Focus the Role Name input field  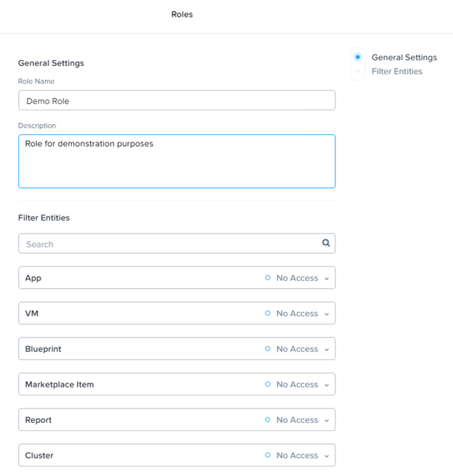[176, 100]
